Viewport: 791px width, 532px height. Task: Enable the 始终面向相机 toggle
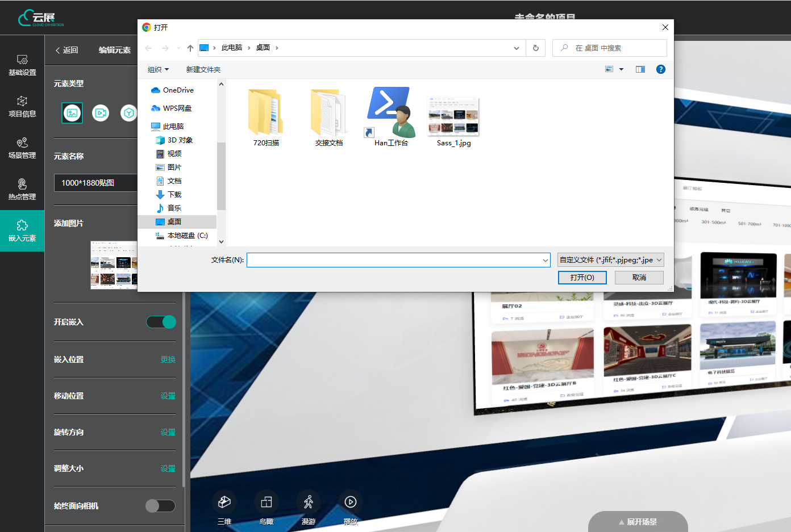160,506
